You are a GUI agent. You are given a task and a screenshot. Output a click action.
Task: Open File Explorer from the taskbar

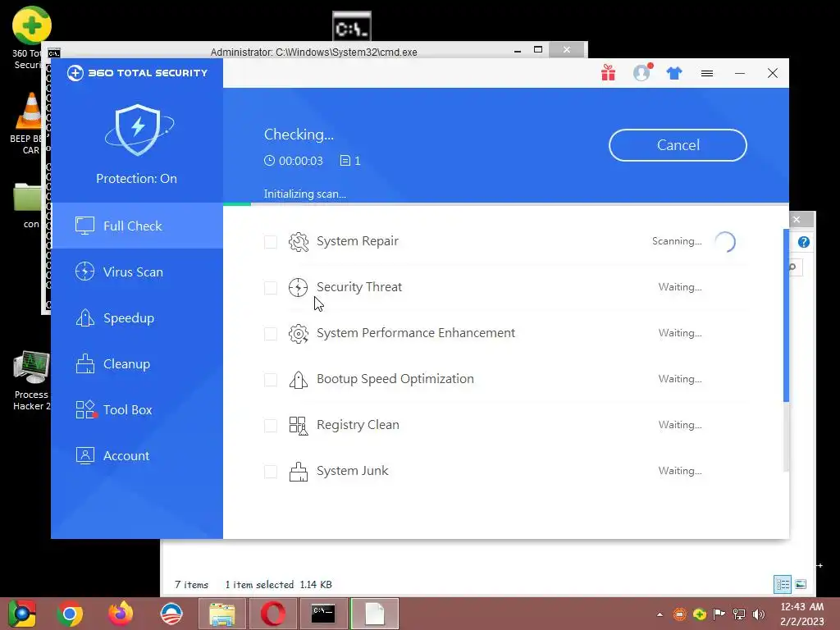click(x=221, y=614)
